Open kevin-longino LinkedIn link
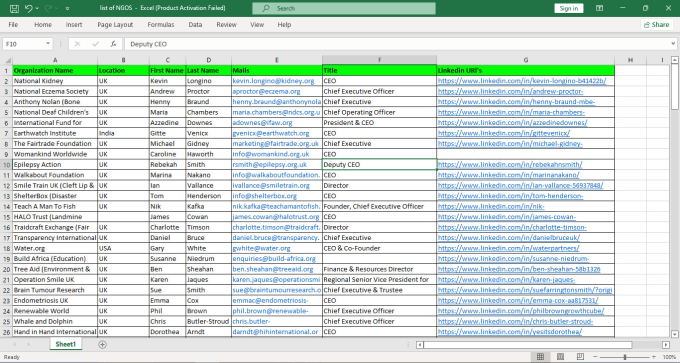The width and height of the screenshot is (680, 363). 522,81
